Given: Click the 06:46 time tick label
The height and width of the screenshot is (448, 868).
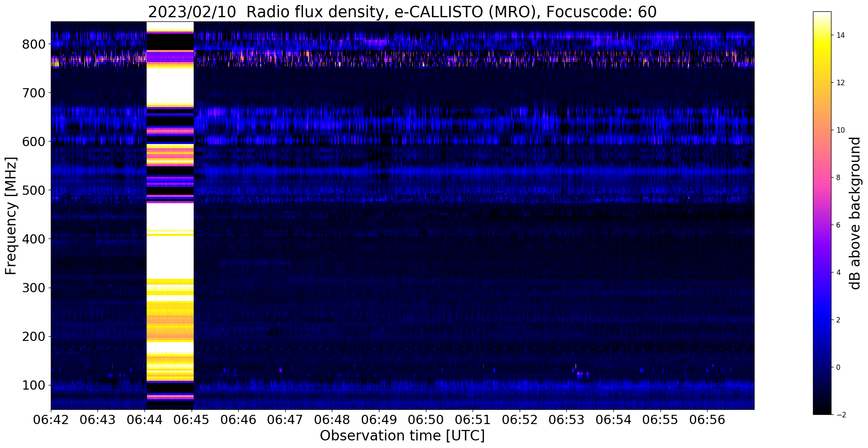Looking at the screenshot, I should 239,420.
